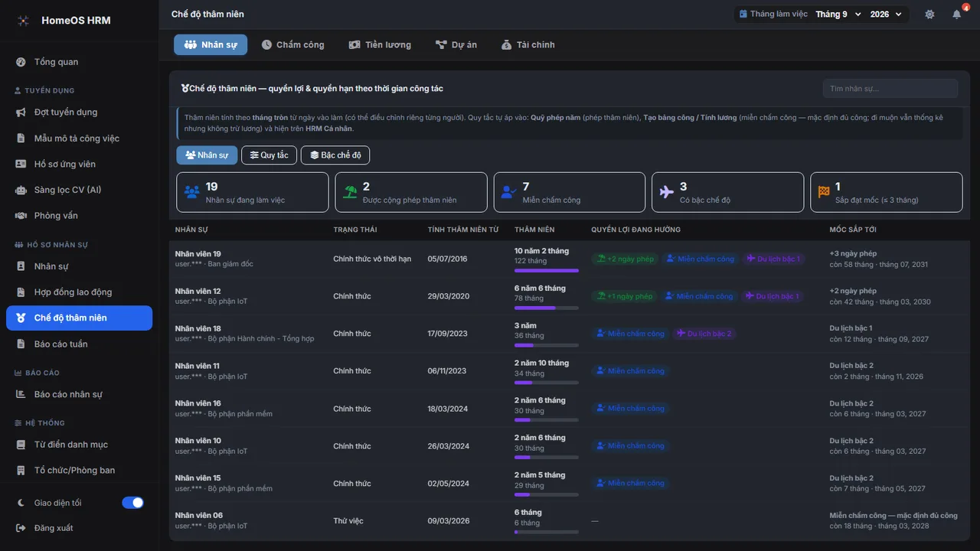The width and height of the screenshot is (980, 551).
Task: Click the Nhân viên 19 seniority progress bar
Action: (547, 270)
